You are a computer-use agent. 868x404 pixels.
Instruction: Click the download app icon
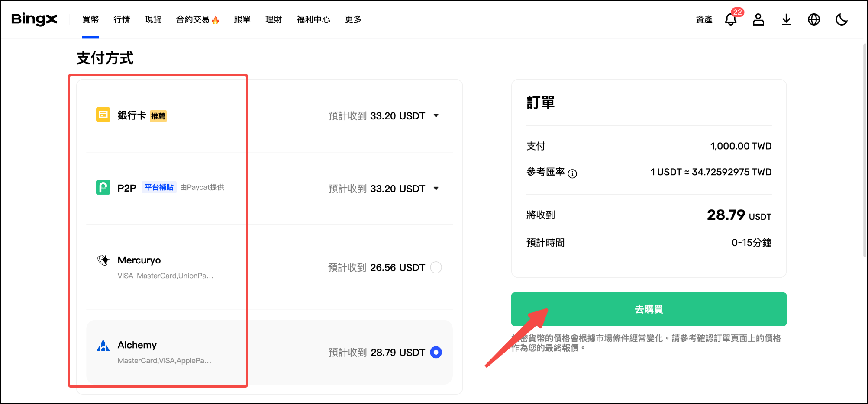pos(786,19)
